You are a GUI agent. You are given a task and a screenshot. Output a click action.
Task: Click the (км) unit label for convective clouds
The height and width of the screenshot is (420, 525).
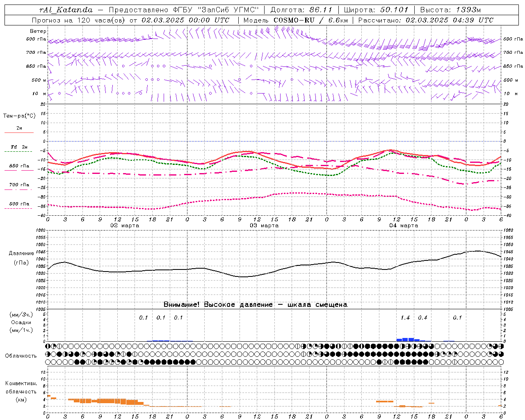pos(21,399)
